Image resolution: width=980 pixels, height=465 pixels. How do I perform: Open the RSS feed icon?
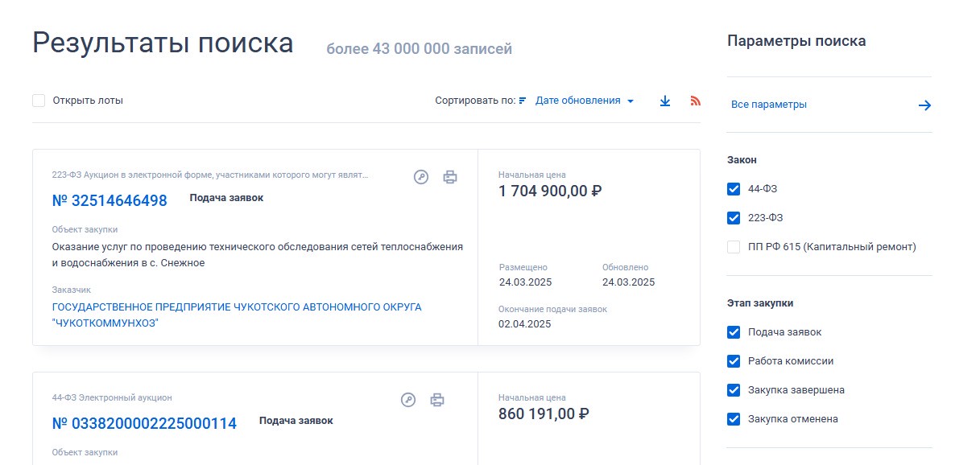point(696,101)
